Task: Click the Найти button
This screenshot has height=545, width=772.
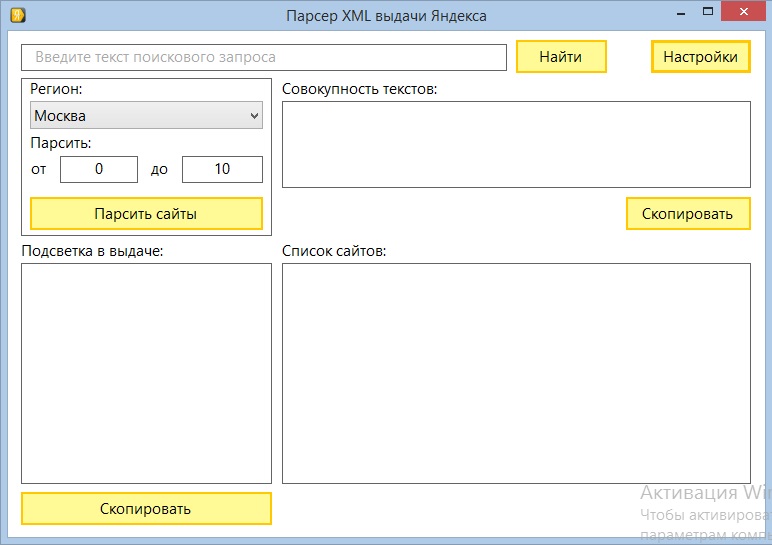Action: click(x=561, y=57)
